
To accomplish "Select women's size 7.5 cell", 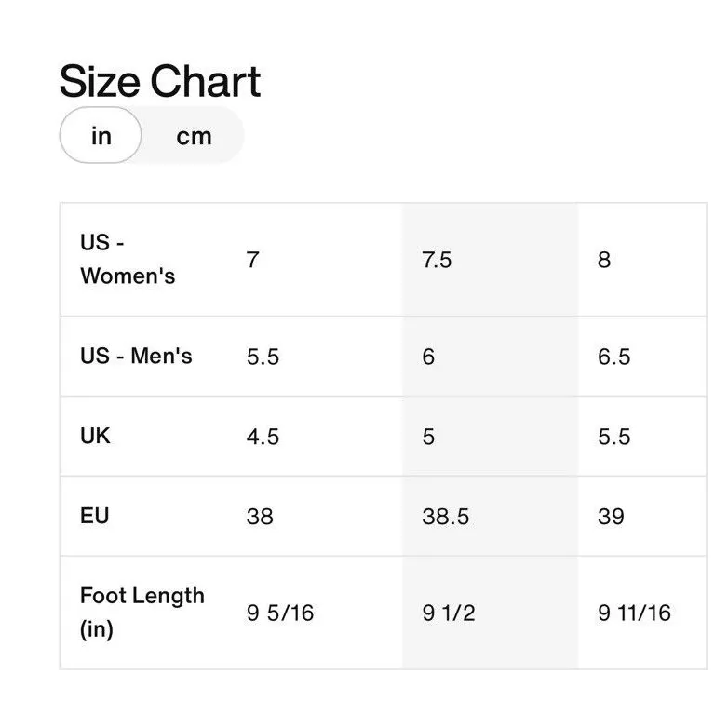I will [x=437, y=260].
